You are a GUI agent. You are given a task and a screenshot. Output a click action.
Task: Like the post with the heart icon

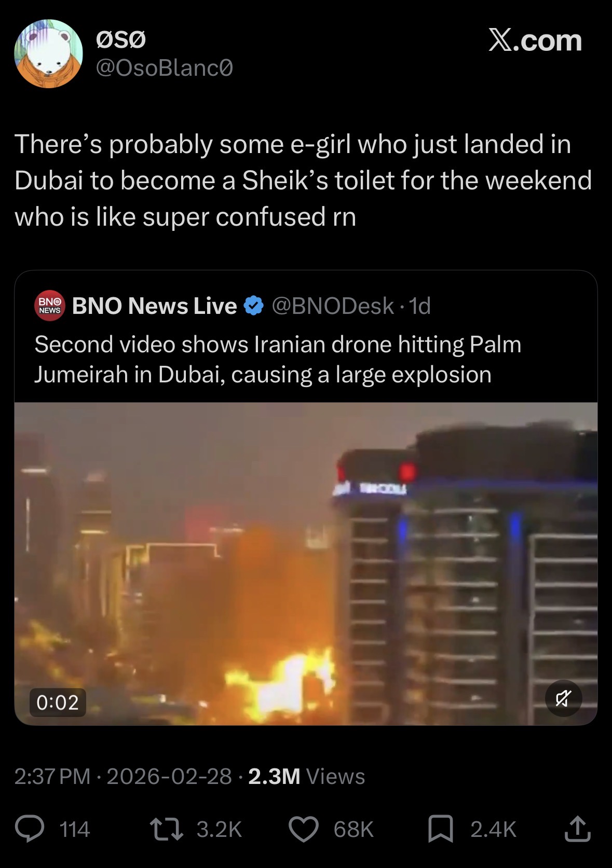coord(304,829)
